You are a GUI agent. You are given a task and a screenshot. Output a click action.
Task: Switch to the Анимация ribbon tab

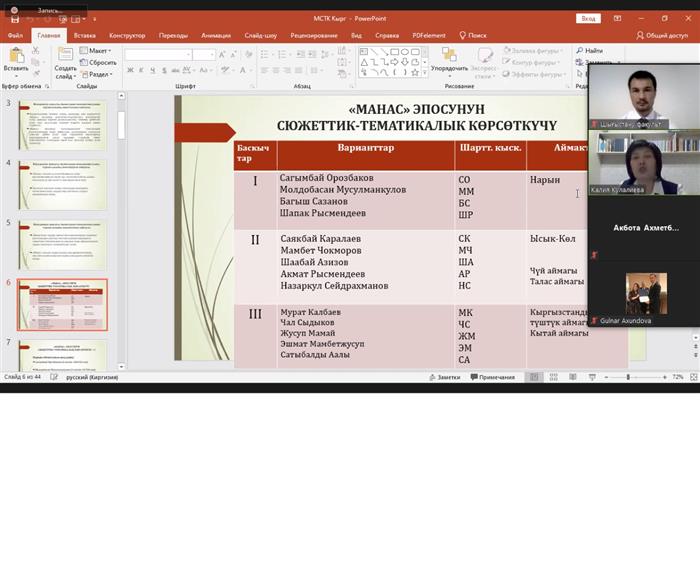point(215,35)
